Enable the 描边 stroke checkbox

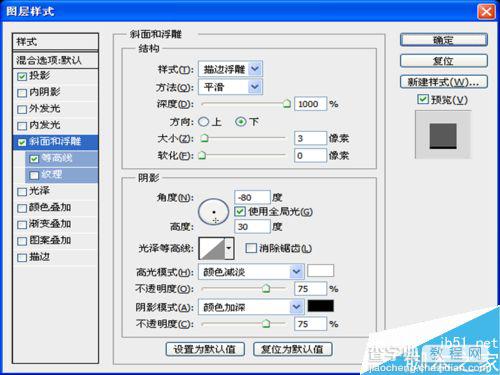[x=22, y=258]
